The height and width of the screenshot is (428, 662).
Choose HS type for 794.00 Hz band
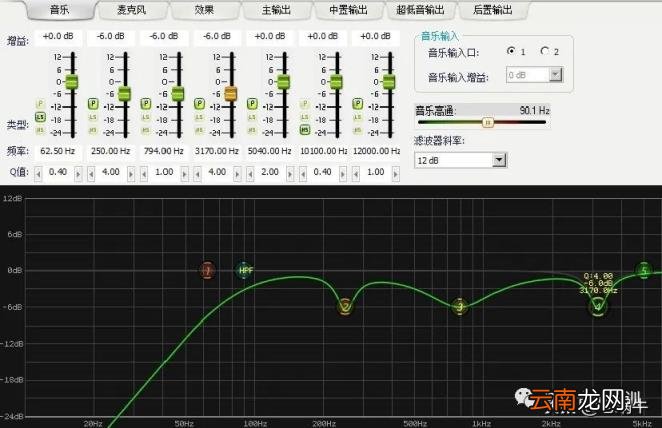click(x=146, y=130)
